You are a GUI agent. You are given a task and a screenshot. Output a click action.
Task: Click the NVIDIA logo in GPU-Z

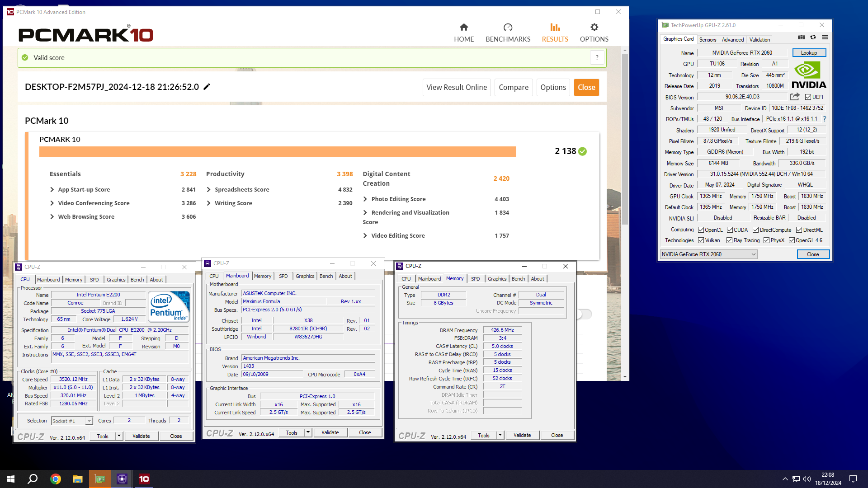(x=809, y=75)
